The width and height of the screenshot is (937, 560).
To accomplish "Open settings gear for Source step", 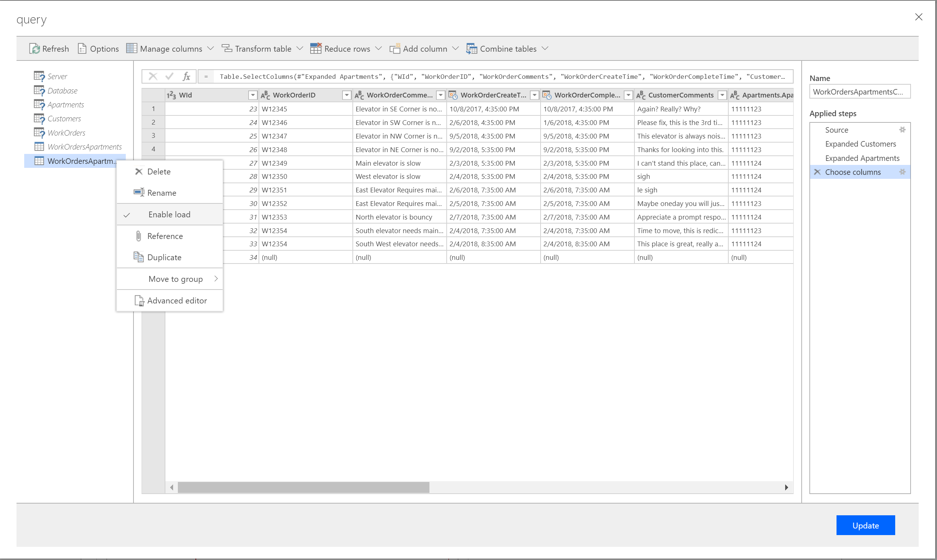I will pos(902,130).
